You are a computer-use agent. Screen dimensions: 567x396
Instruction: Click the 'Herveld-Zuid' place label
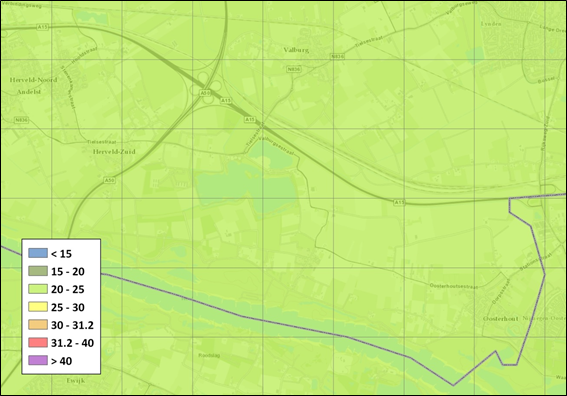pyautogui.click(x=114, y=152)
